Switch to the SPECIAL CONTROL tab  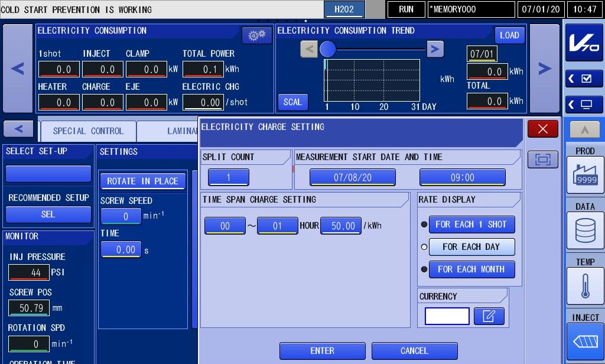[x=89, y=131]
